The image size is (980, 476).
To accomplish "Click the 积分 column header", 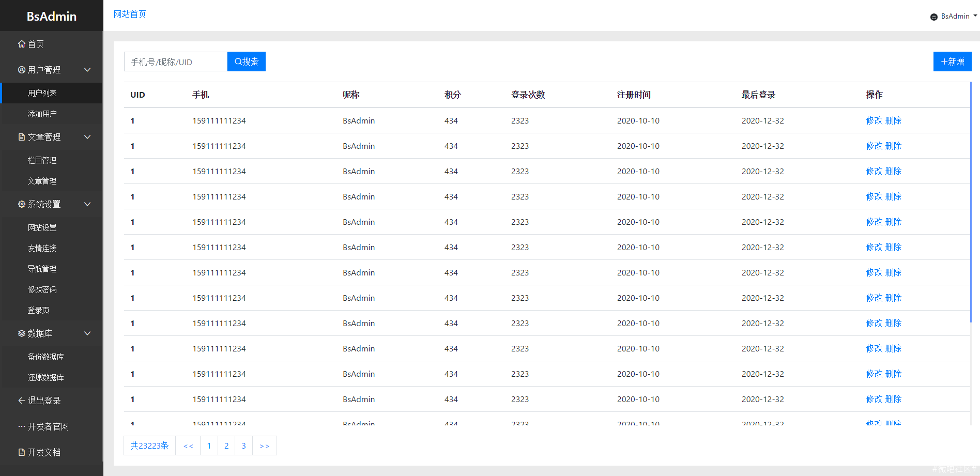I will (x=452, y=95).
